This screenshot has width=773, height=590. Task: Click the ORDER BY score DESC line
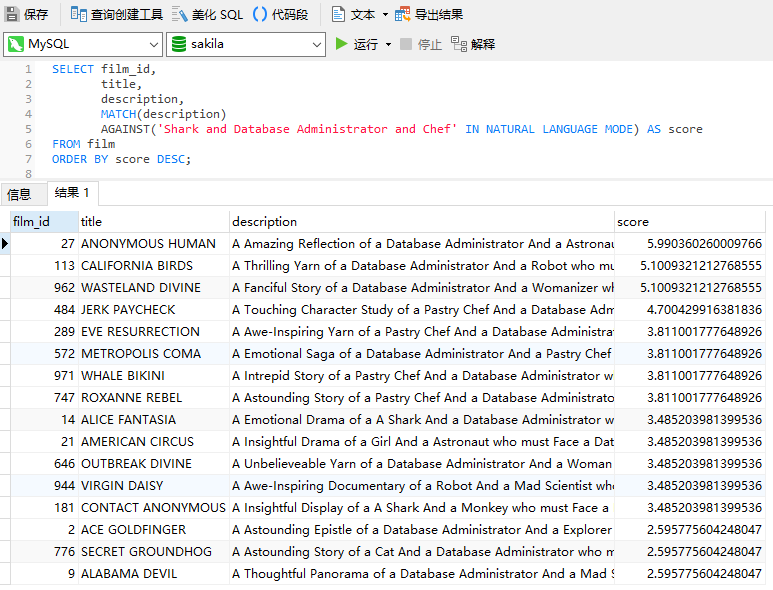coord(121,159)
